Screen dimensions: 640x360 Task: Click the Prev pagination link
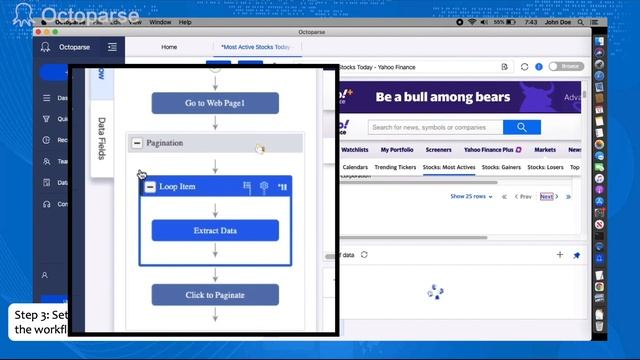pos(523,197)
